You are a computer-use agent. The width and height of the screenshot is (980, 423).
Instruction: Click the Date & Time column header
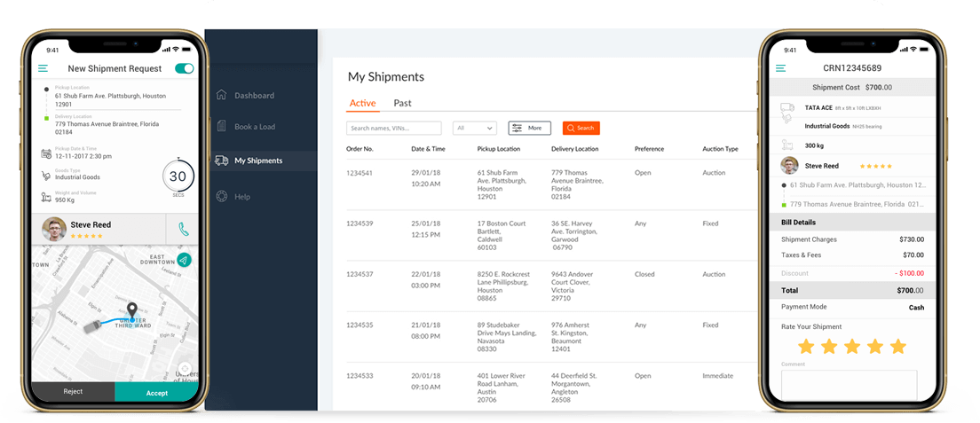[x=428, y=149]
